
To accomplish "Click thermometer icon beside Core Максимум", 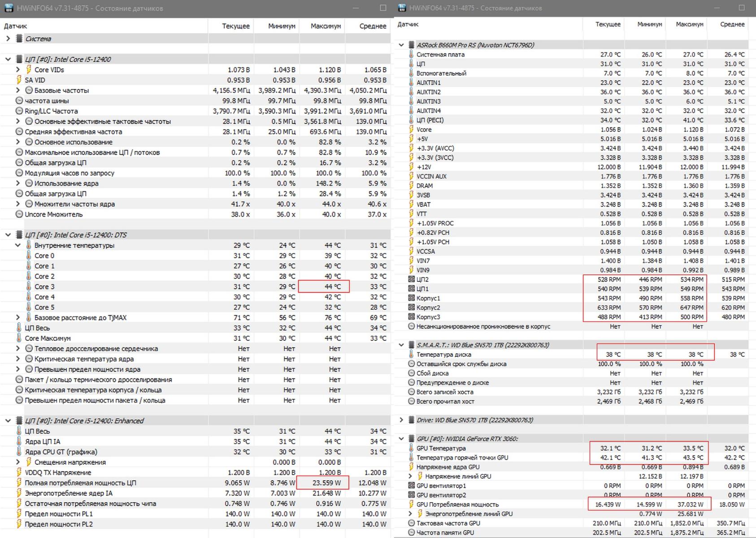I will coord(19,338).
